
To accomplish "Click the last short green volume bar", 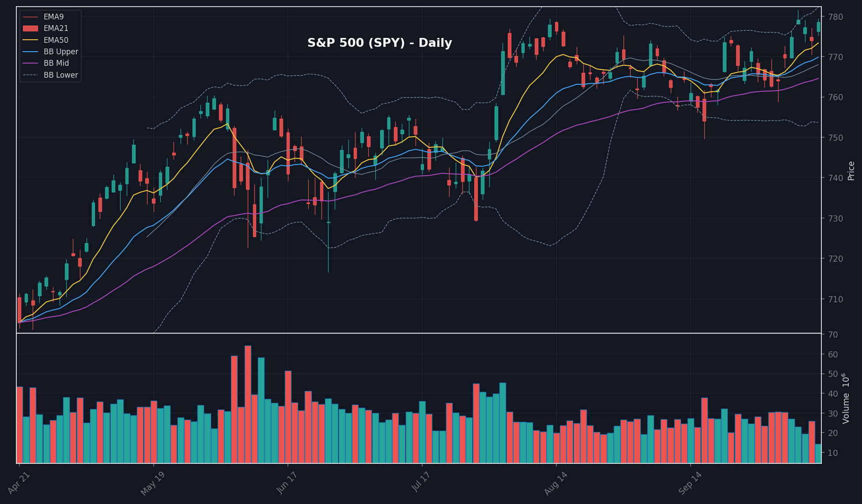I will 818,454.
